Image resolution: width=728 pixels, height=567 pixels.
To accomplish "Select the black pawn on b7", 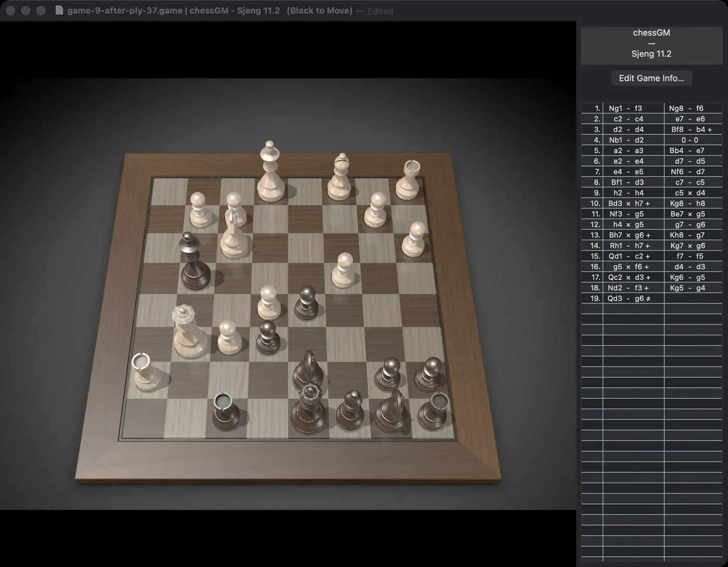I will [x=388, y=373].
